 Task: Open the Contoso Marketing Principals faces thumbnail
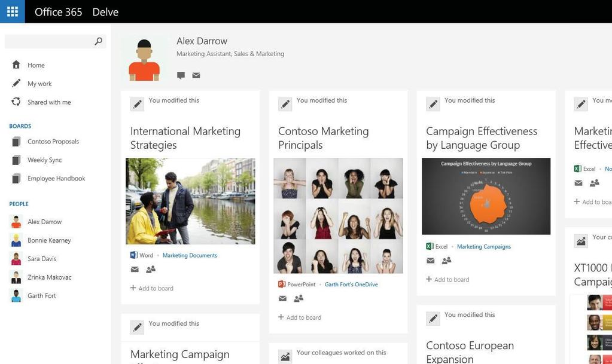339,215
